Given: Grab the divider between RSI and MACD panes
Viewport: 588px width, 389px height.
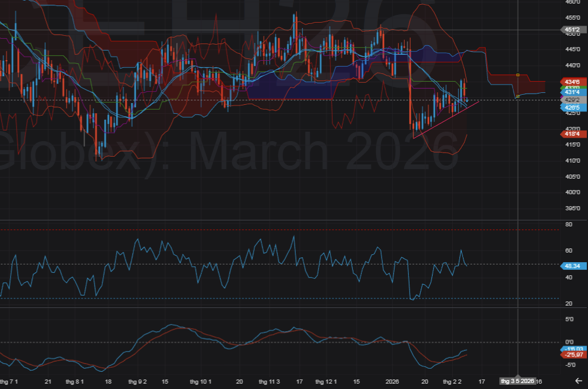Looking at the screenshot, I should tap(280, 307).
